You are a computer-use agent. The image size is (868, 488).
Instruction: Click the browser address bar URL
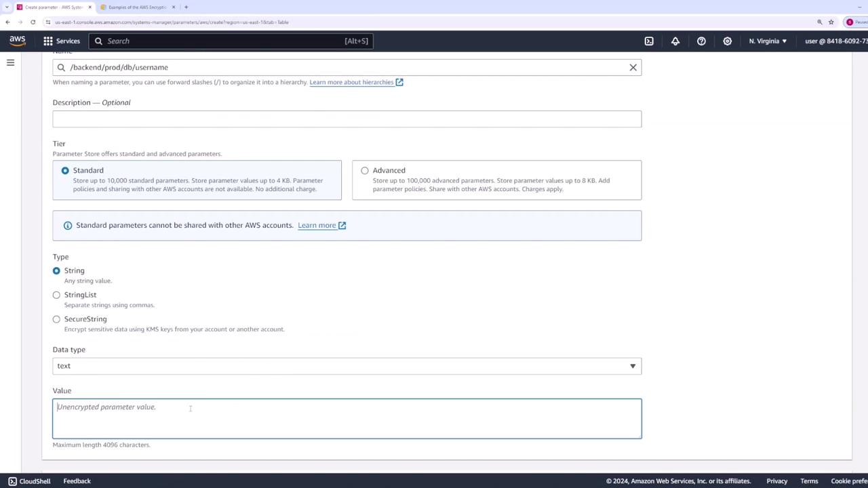point(172,22)
